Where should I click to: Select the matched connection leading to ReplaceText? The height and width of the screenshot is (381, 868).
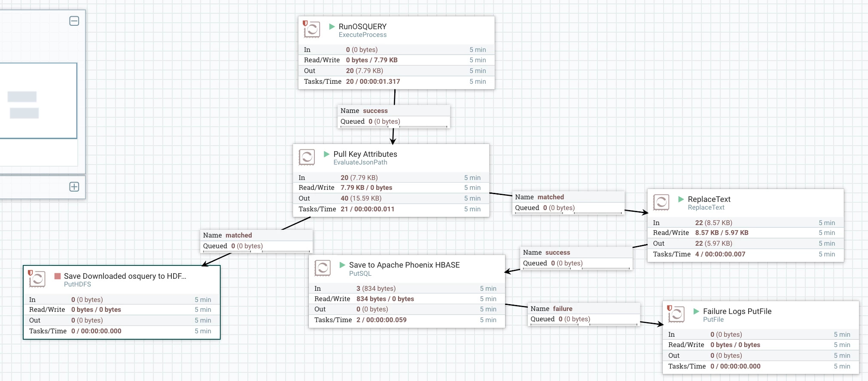pyautogui.click(x=568, y=202)
